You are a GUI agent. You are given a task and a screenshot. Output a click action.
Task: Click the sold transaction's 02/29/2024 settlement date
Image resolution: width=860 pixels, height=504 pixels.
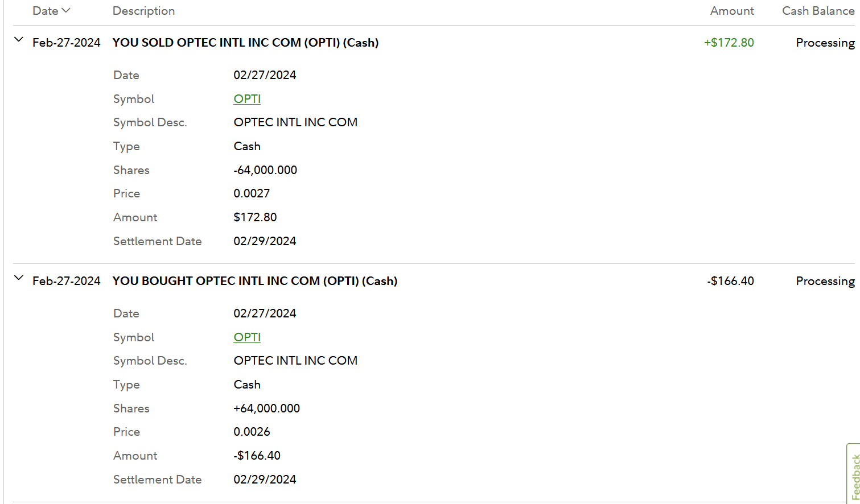[265, 241]
